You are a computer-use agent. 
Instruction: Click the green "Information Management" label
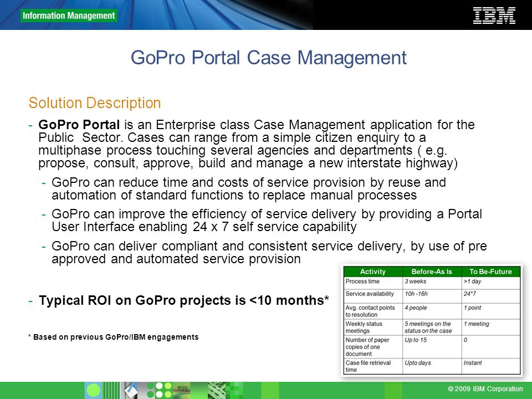point(69,16)
